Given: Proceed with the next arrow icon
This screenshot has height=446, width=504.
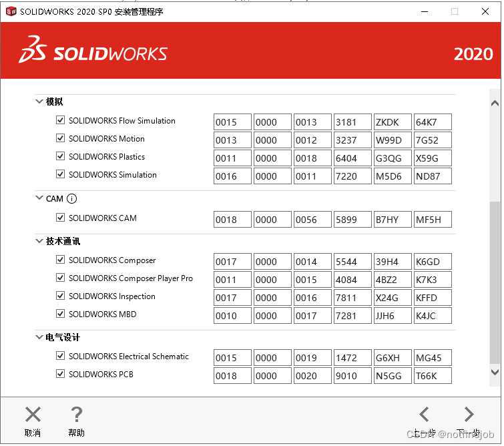Looking at the screenshot, I should (469, 415).
